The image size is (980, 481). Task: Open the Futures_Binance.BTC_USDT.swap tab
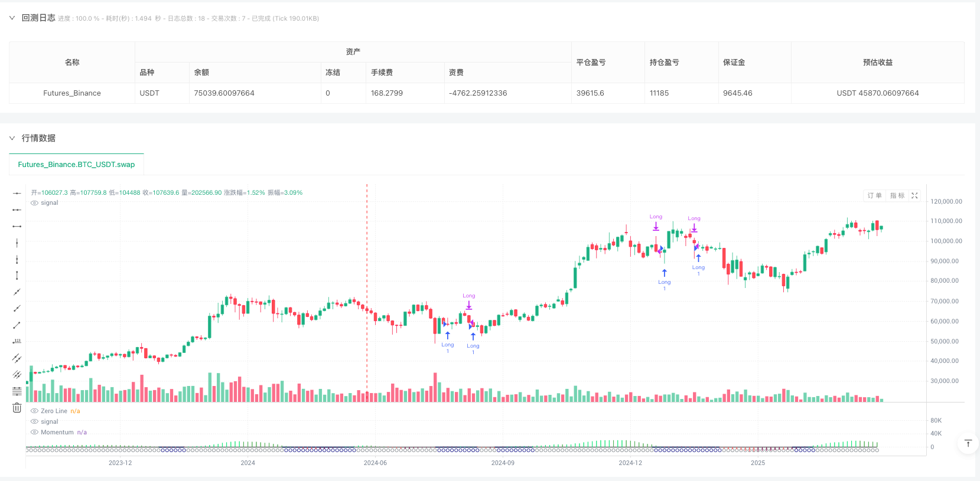pyautogui.click(x=76, y=165)
